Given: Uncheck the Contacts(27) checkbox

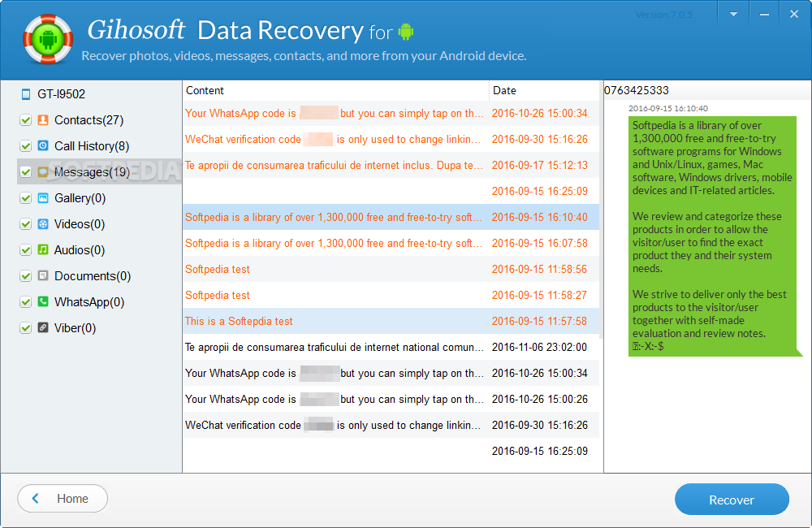Looking at the screenshot, I should coord(25,120).
